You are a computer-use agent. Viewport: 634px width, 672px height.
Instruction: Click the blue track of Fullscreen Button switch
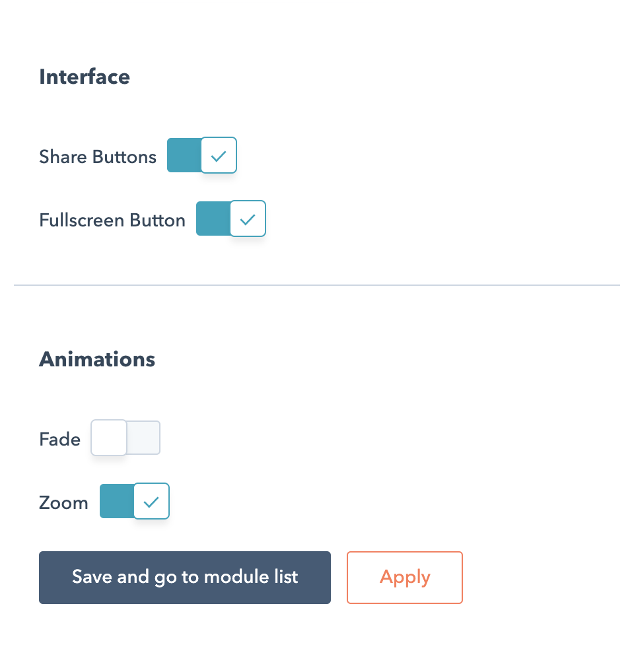213,219
